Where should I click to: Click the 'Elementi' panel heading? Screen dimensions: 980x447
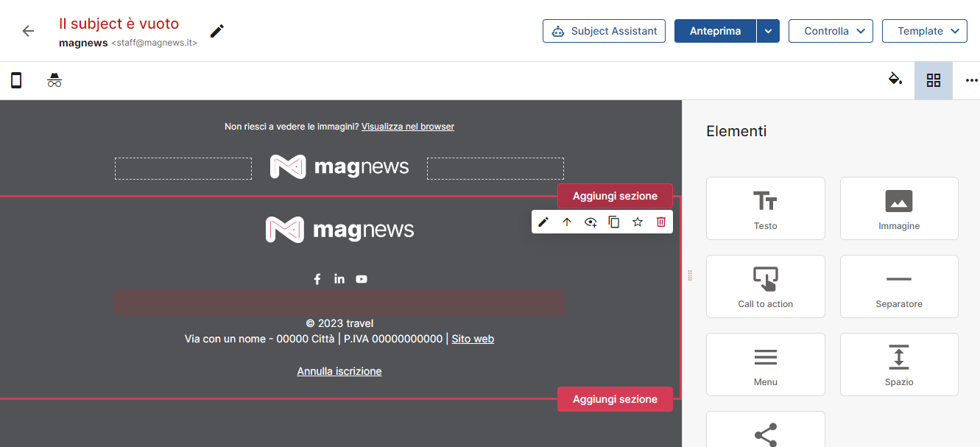[x=736, y=131]
